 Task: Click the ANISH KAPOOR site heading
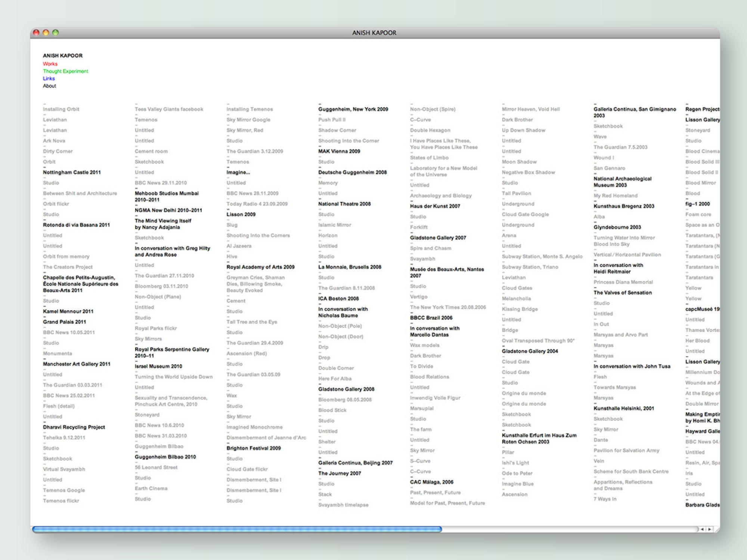63,56
